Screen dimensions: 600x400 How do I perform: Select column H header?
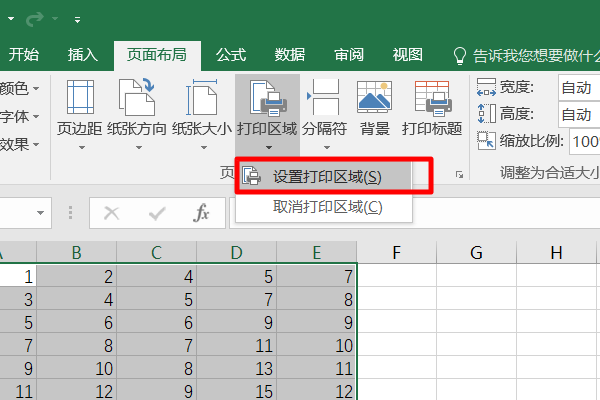tap(556, 252)
